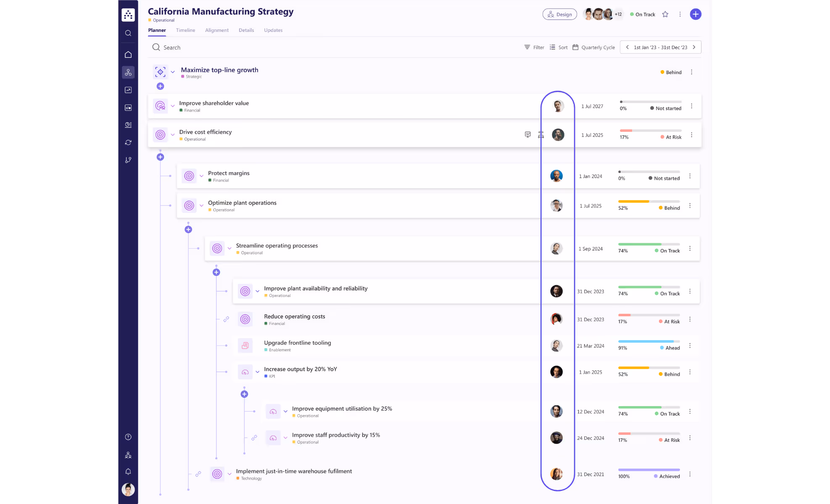Image resolution: width=830 pixels, height=504 pixels.
Task: Click the Search field in planner
Action: (x=172, y=47)
